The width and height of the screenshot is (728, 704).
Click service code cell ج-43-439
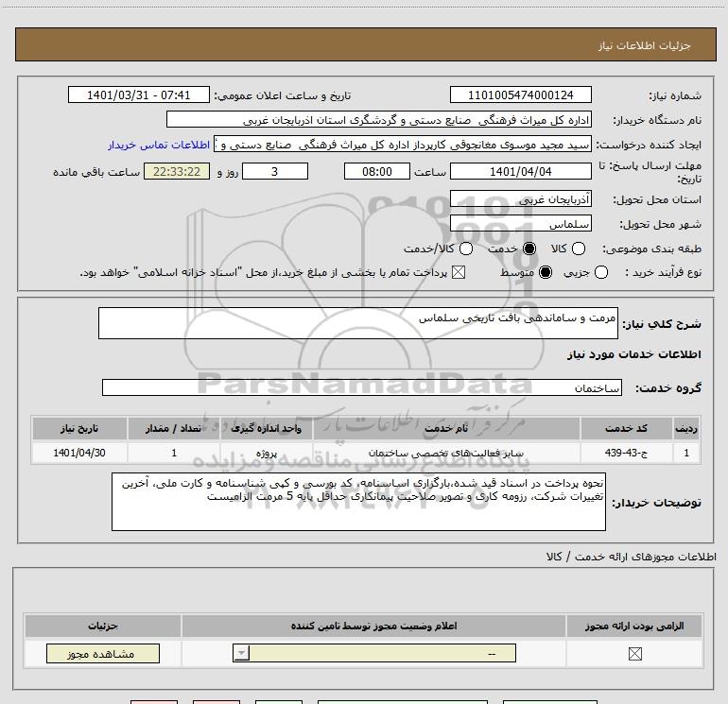tap(626, 453)
